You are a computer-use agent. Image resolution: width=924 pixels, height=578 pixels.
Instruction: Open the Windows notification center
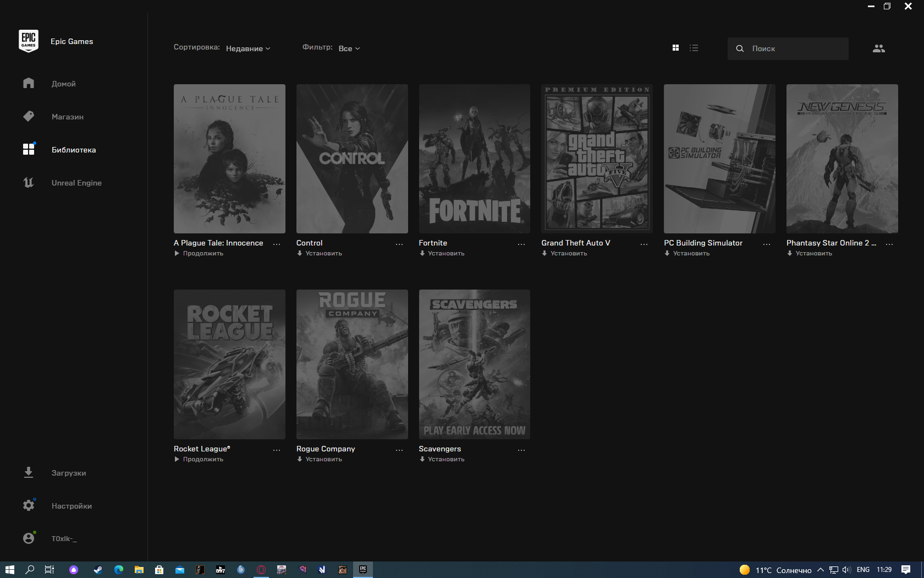(906, 570)
